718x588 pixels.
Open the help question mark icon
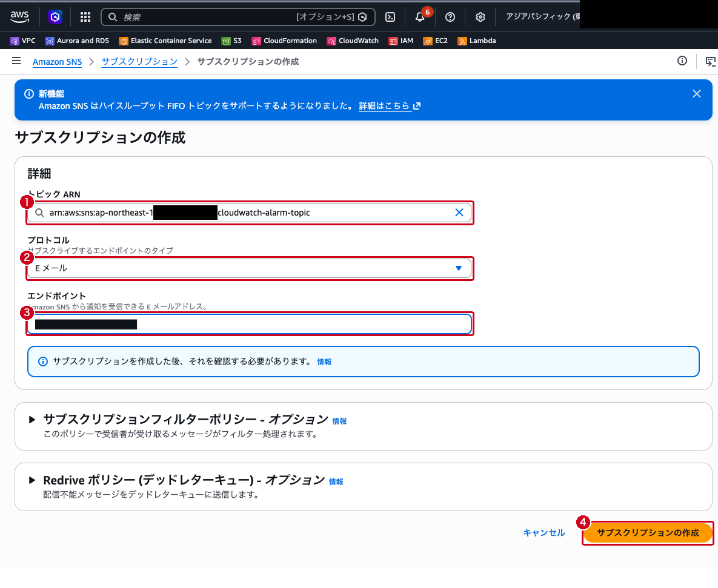[x=450, y=17]
